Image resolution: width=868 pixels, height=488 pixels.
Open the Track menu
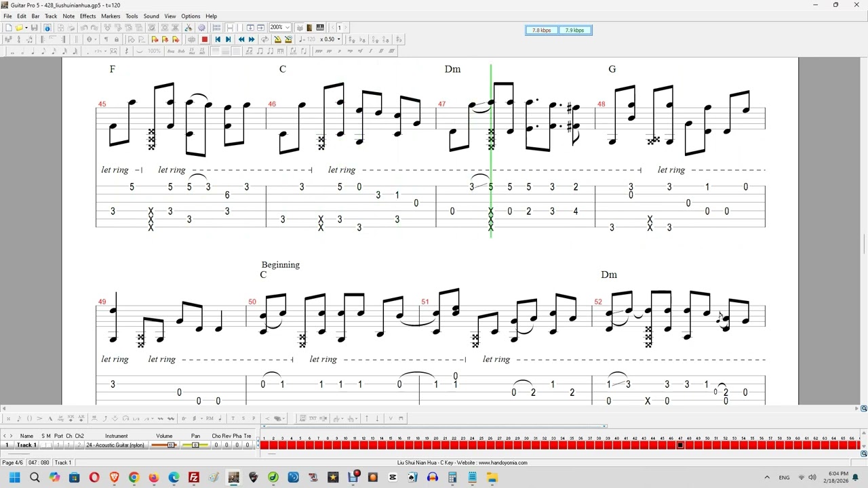(x=51, y=16)
